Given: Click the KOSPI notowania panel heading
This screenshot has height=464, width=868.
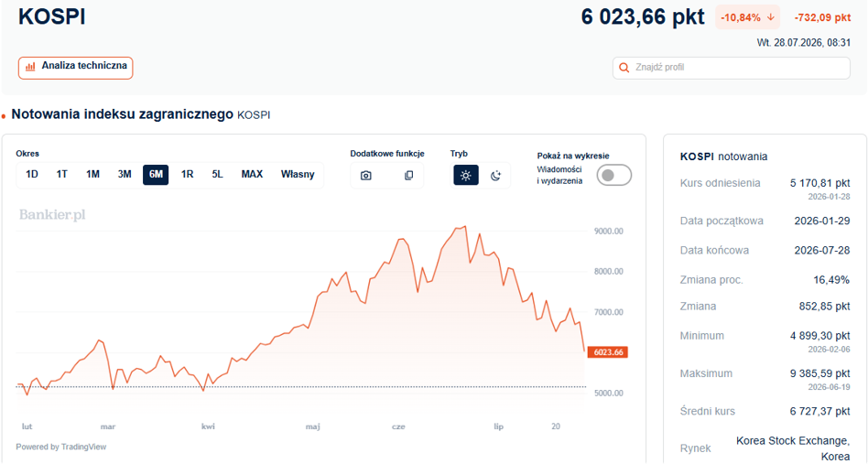Looking at the screenshot, I should 723,156.
